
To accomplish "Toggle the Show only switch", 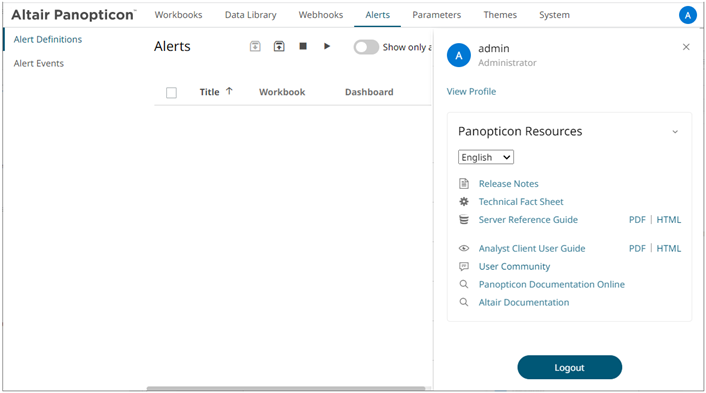I will [x=366, y=47].
